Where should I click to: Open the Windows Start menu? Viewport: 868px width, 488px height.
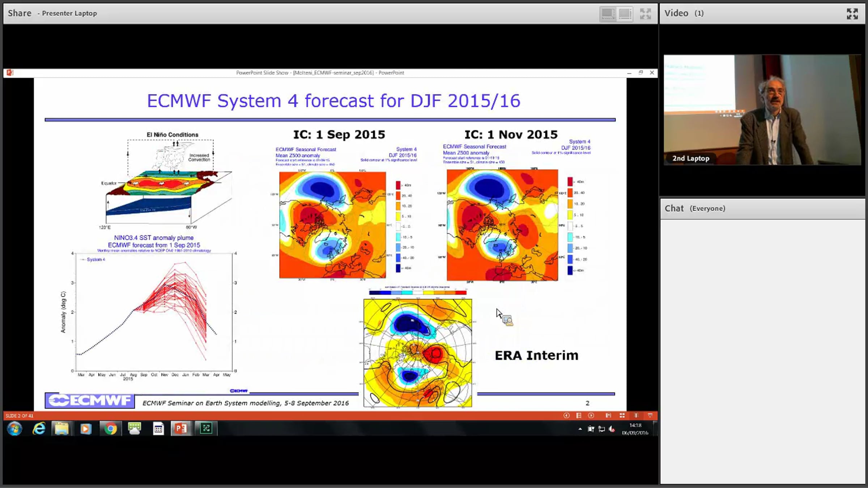point(15,429)
